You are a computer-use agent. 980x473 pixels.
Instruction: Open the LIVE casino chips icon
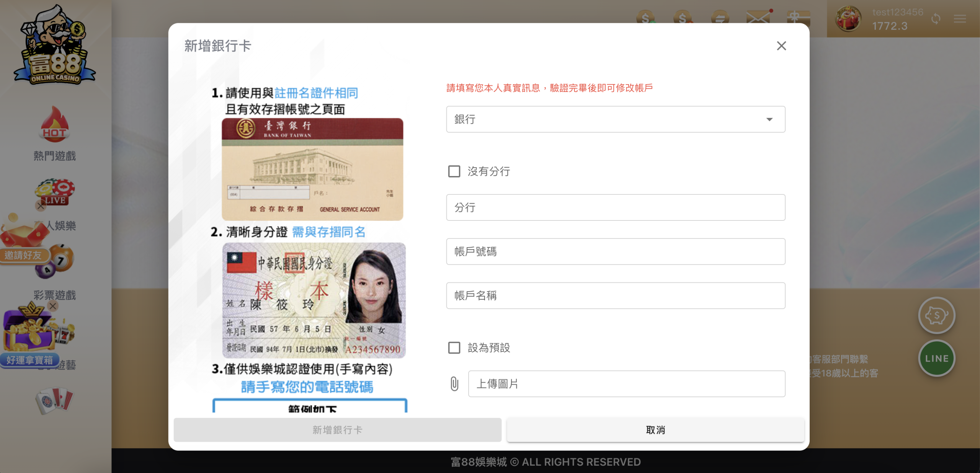click(55, 192)
